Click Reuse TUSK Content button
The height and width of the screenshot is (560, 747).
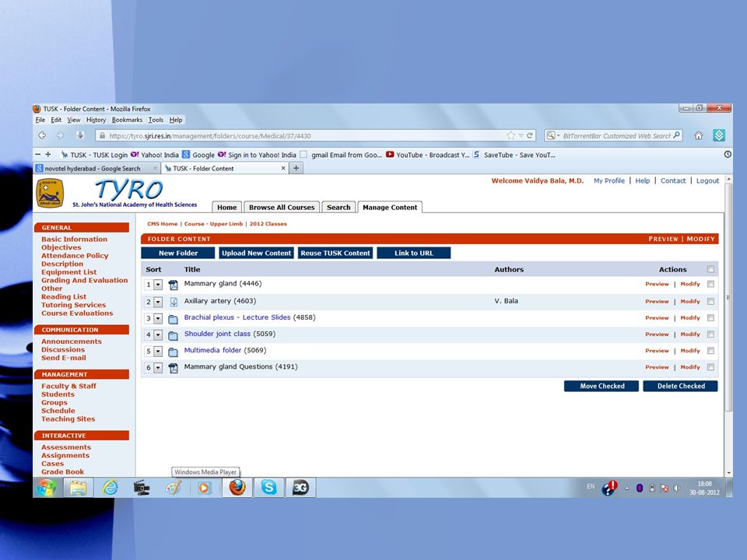coord(335,253)
